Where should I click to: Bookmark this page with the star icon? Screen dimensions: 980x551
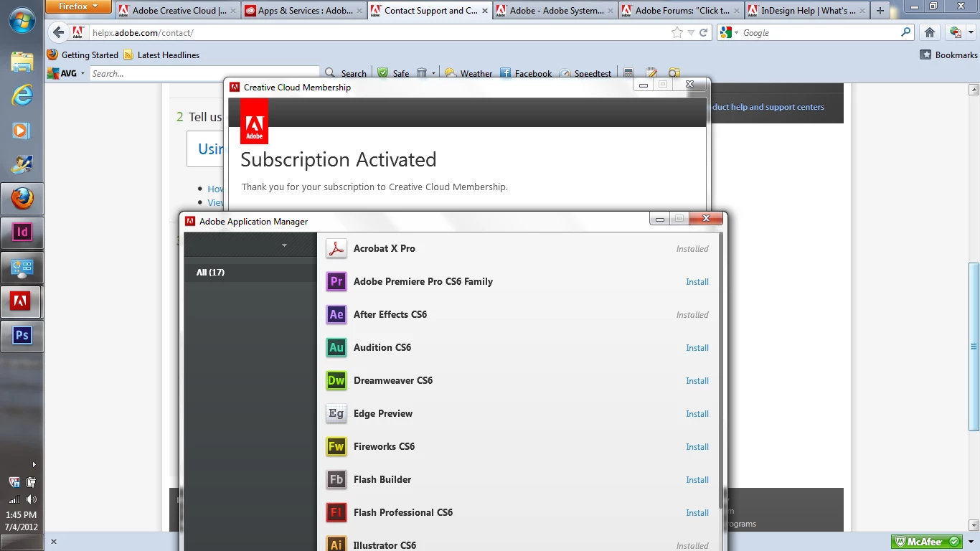(x=677, y=32)
